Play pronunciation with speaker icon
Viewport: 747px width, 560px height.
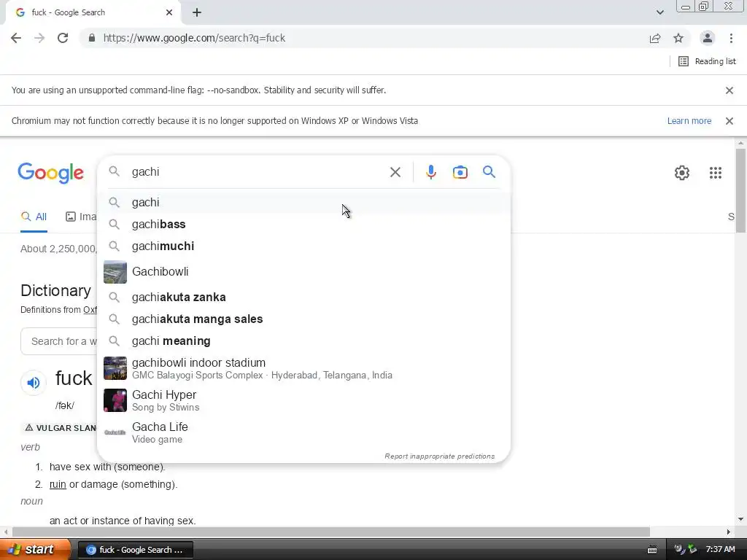[x=34, y=382]
